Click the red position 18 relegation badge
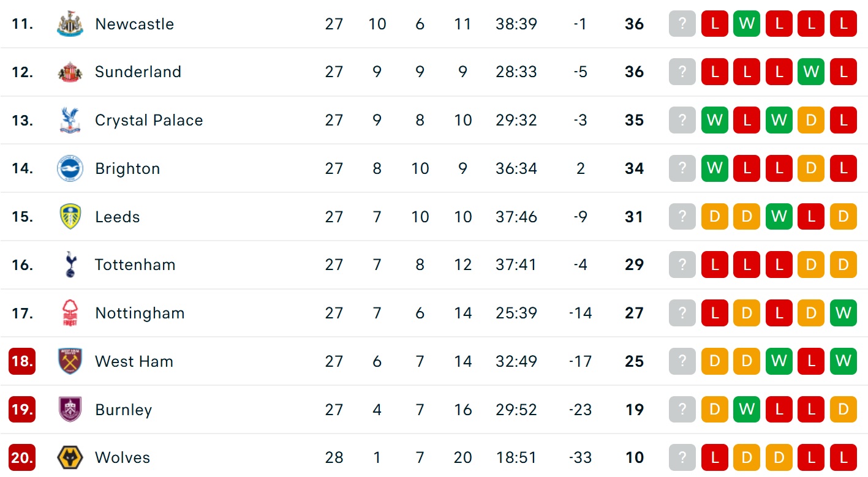This screenshot has height=477, width=868. point(22,361)
